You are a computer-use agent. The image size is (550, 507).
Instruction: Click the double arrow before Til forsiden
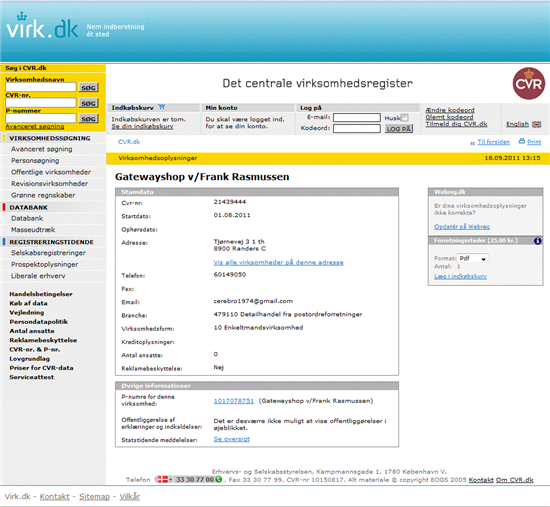coord(472,143)
